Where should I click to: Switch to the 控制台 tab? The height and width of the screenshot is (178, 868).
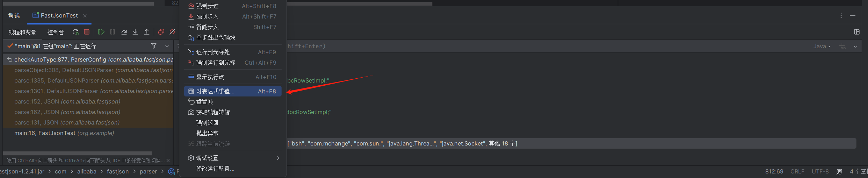click(x=56, y=32)
